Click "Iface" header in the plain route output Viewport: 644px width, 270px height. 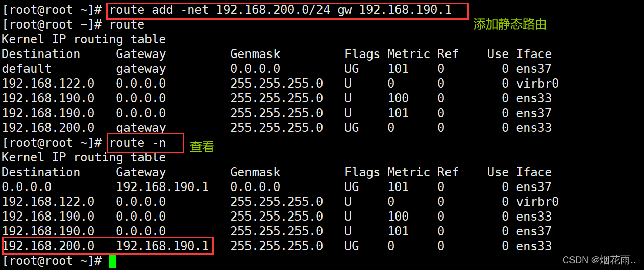[x=534, y=54]
